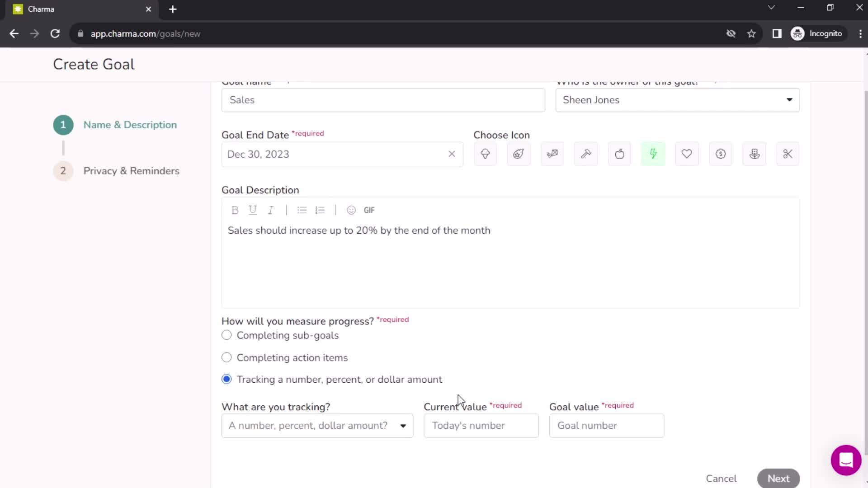Select 'Completing sub-goals' radio button
This screenshot has width=868, height=488.
tap(226, 335)
